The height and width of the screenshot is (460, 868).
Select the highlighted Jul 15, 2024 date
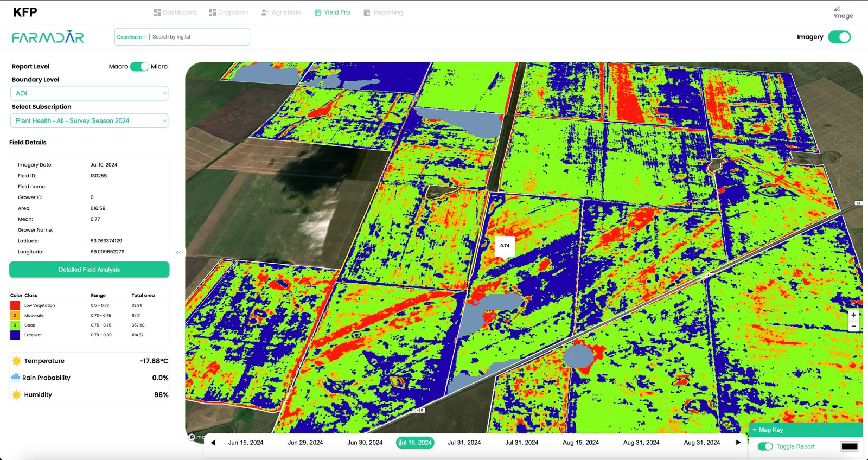pos(415,443)
